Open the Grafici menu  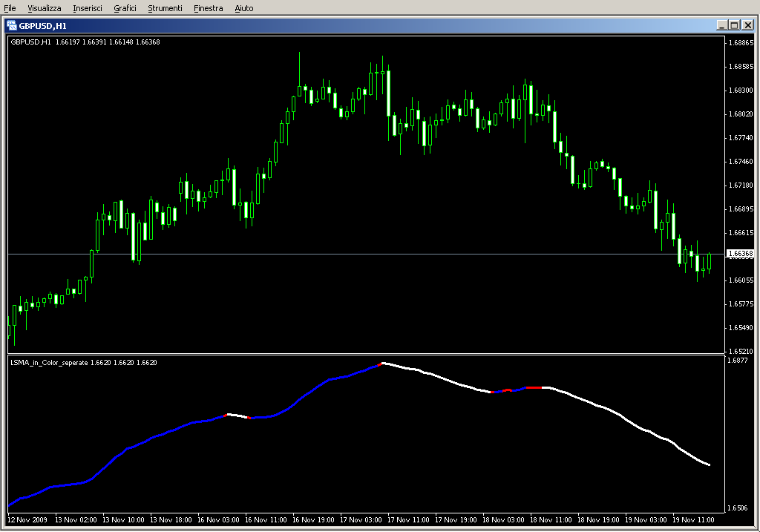(x=125, y=8)
